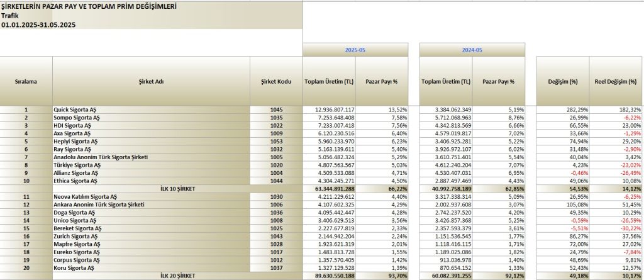Select the Koru Sigorta AŞ cell
Image resolution: width=644 pixels, height=280 pixels.
point(151,267)
